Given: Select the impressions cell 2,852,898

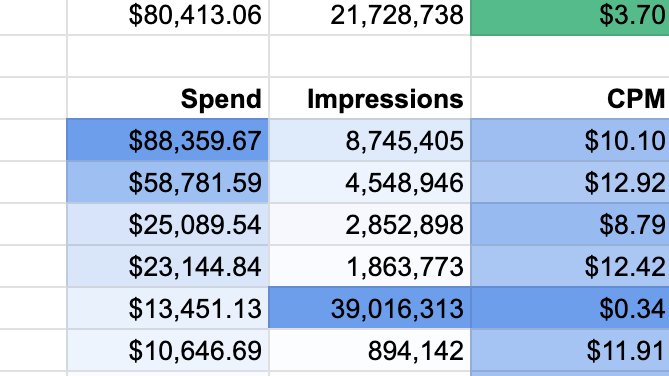Looking at the screenshot, I should click(x=369, y=224).
